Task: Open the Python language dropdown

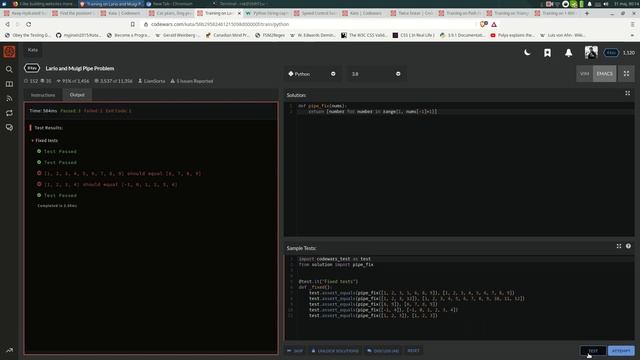Action: 312,74
